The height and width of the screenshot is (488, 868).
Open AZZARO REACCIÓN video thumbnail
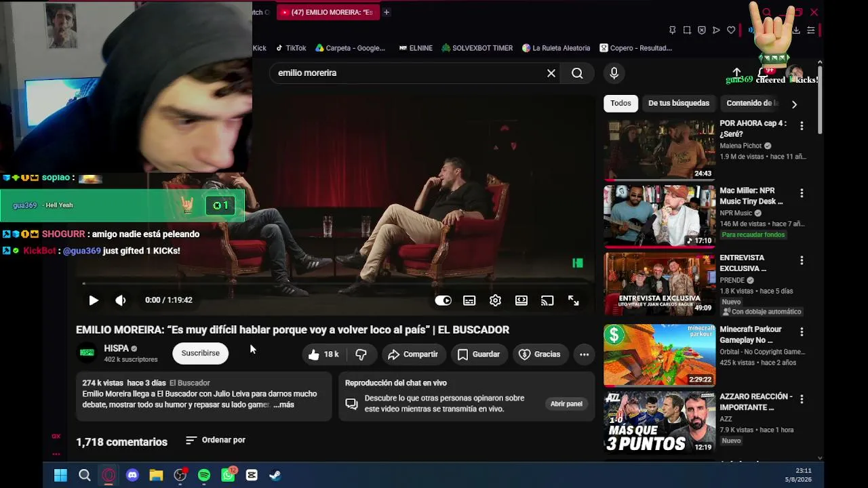tap(659, 422)
